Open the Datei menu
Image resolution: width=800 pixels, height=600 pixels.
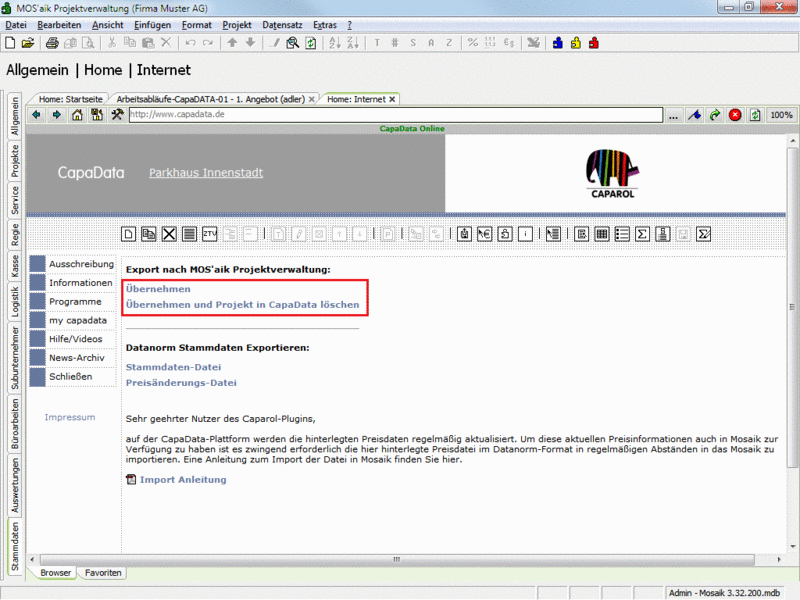[x=16, y=25]
